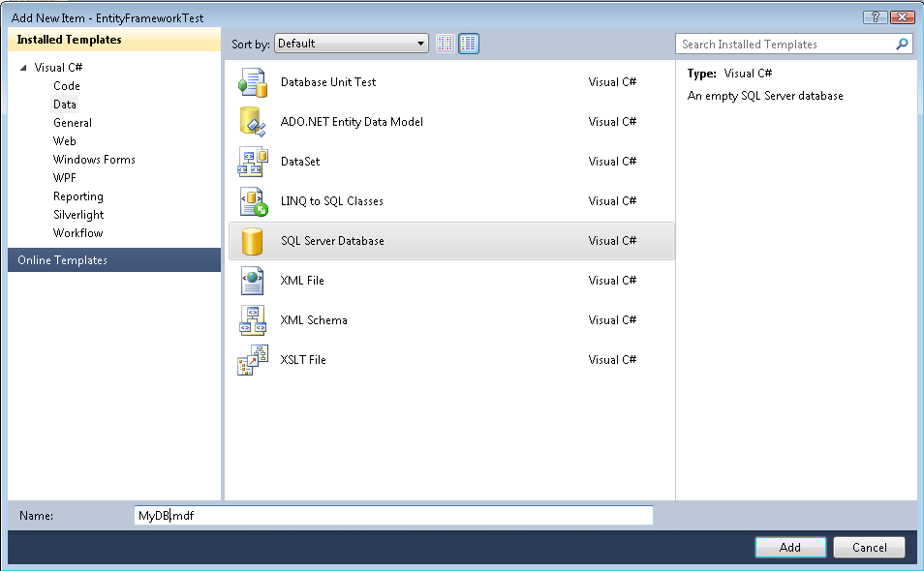Click the DataSet template icon
The width and height of the screenshot is (924, 571).
(252, 162)
